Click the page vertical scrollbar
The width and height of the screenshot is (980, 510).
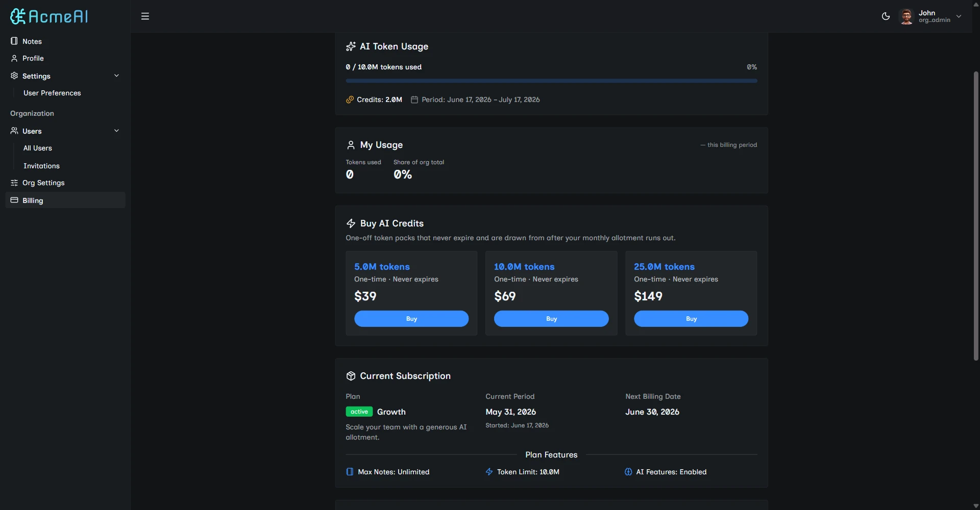(x=976, y=216)
